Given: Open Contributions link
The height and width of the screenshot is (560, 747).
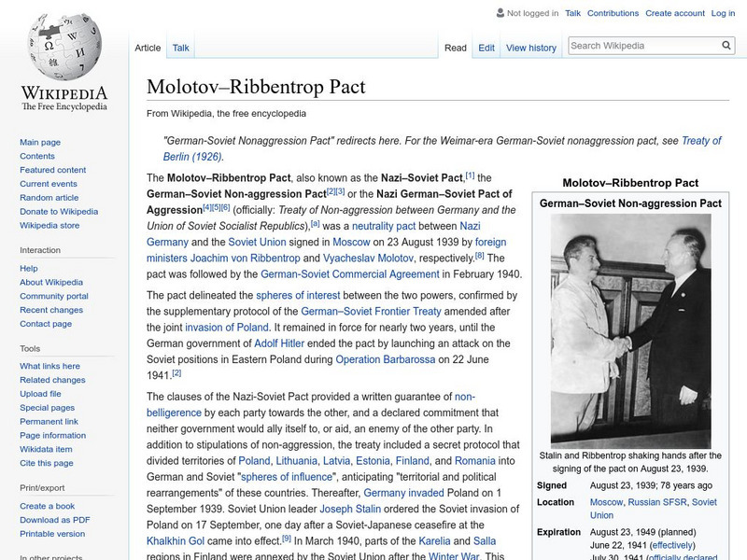Looking at the screenshot, I should (613, 13).
